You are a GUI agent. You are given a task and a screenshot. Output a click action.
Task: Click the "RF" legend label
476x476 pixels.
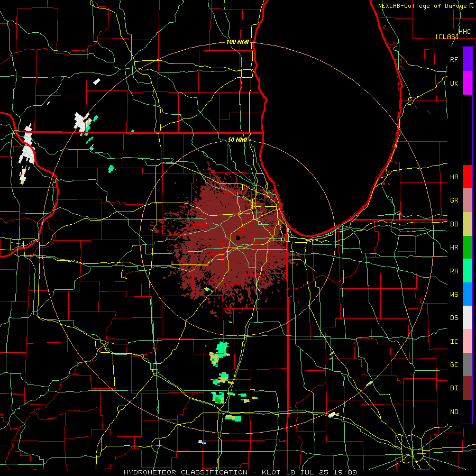[x=454, y=59]
